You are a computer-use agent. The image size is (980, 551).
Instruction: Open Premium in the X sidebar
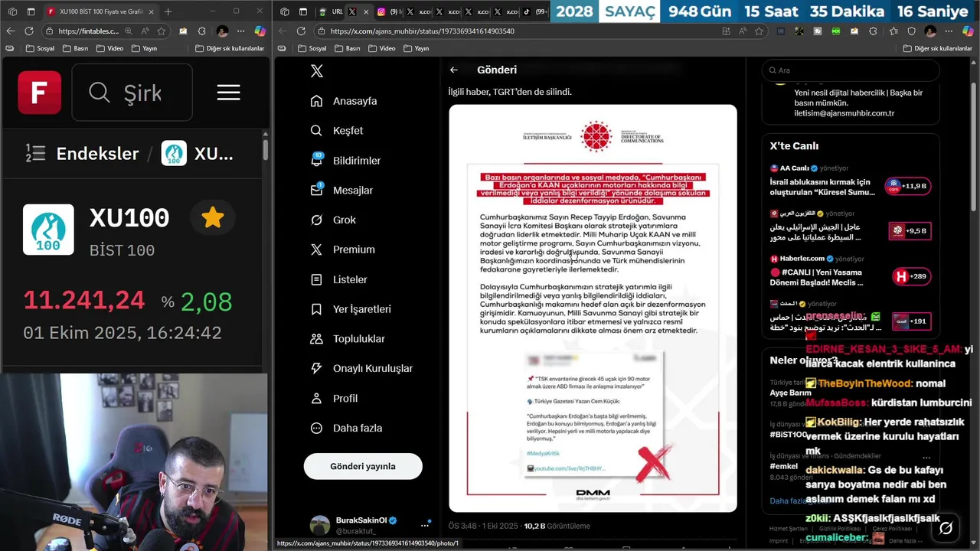[x=343, y=249]
